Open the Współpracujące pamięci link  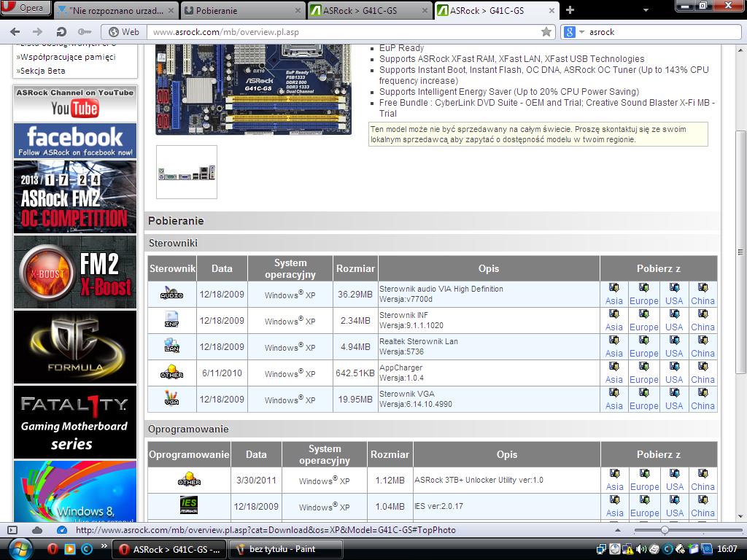click(x=66, y=57)
